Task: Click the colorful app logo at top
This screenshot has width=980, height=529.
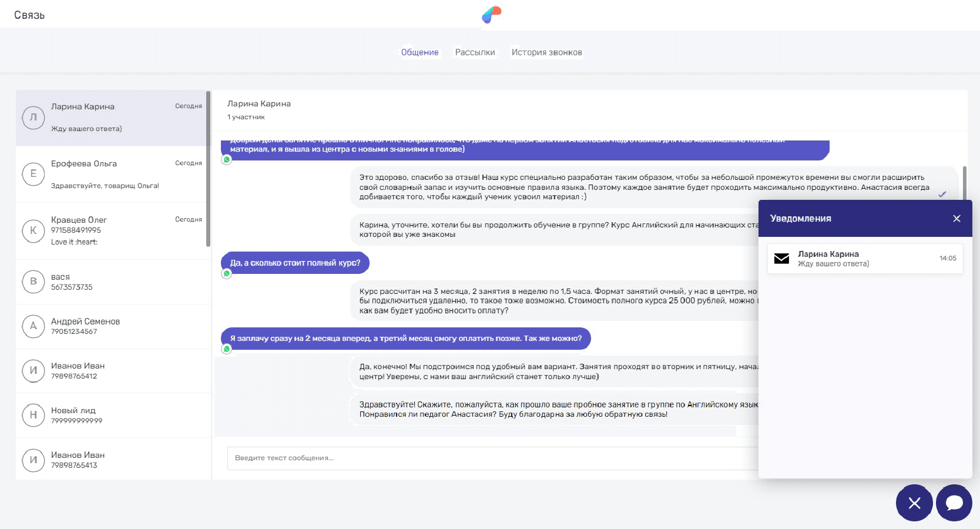Action: pos(491,15)
